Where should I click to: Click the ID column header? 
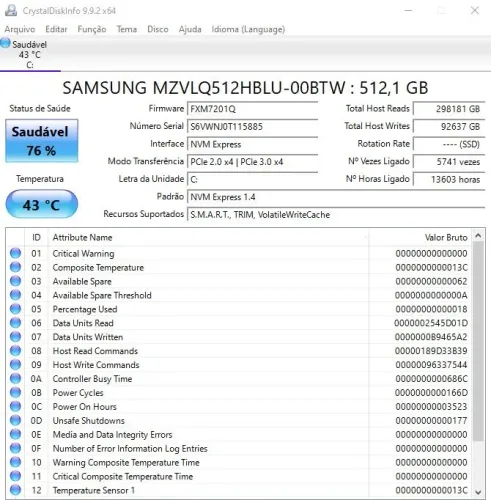pyautogui.click(x=36, y=237)
